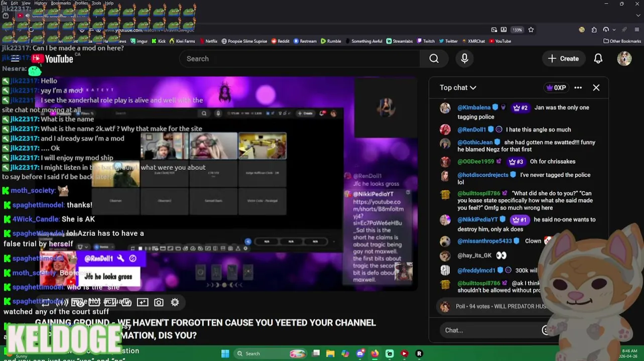Open Discord from the taskbar
The image size is (644, 361).
[360, 353]
